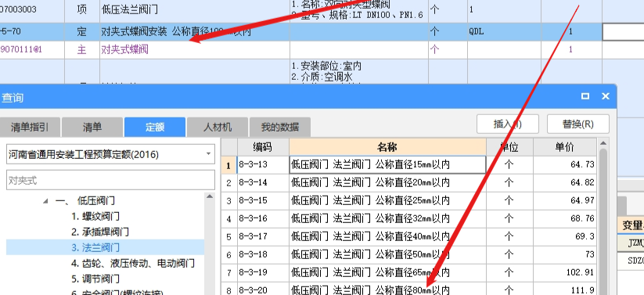Viewport: 644px width, 295px height.
Task: Click the QDL cell in main window
Action: (x=504, y=31)
